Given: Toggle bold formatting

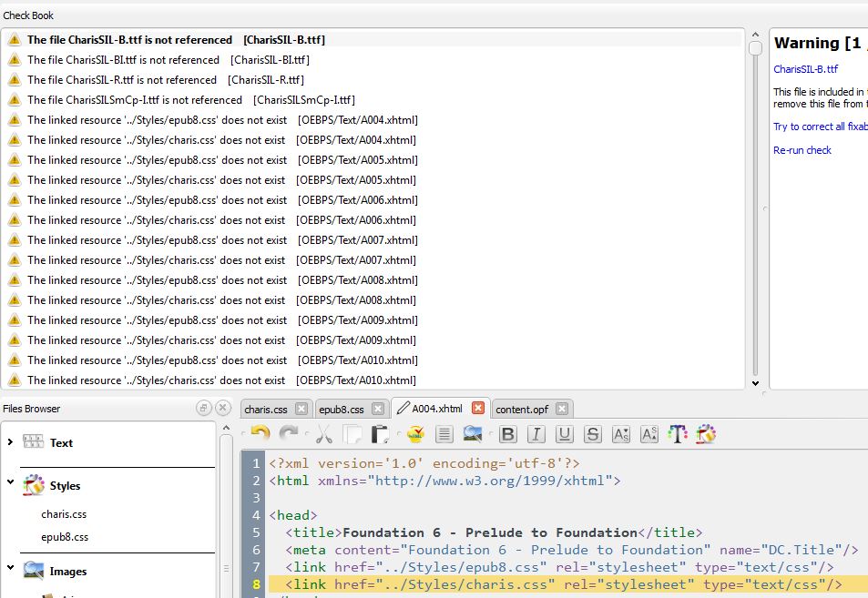Looking at the screenshot, I should click(x=508, y=434).
